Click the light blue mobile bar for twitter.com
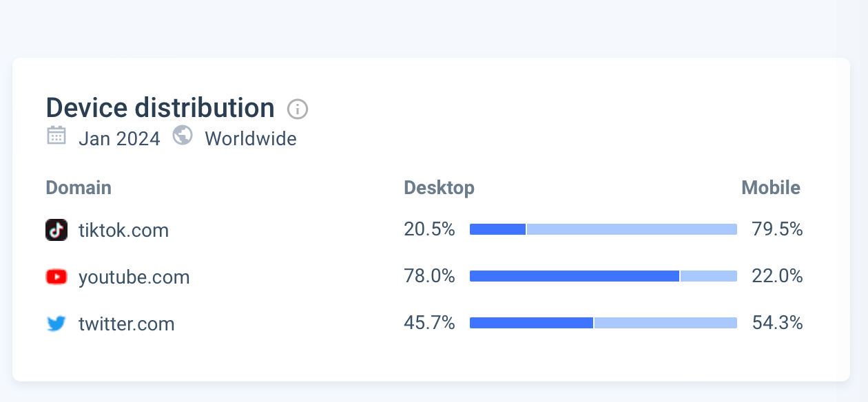 coord(665,324)
